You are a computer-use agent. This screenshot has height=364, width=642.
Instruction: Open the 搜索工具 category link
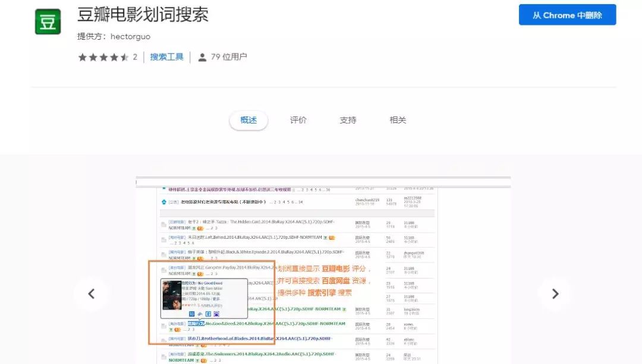pyautogui.click(x=166, y=57)
